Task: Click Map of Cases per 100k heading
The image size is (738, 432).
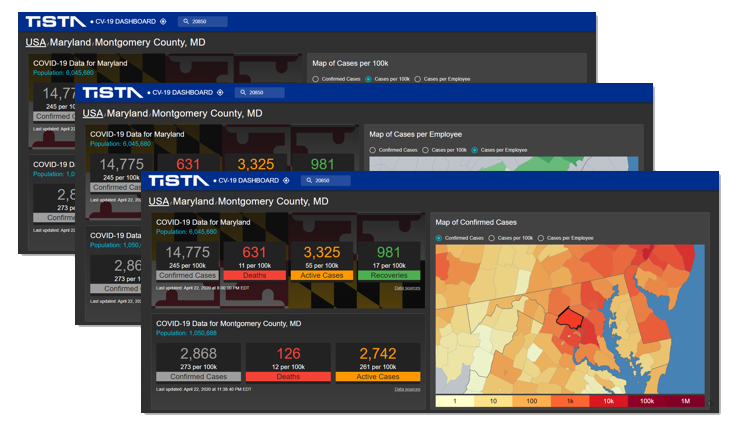Action: [350, 63]
